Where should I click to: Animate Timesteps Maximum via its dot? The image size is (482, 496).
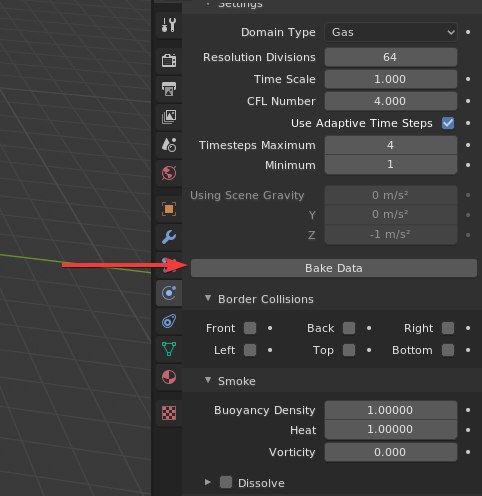coord(468,145)
